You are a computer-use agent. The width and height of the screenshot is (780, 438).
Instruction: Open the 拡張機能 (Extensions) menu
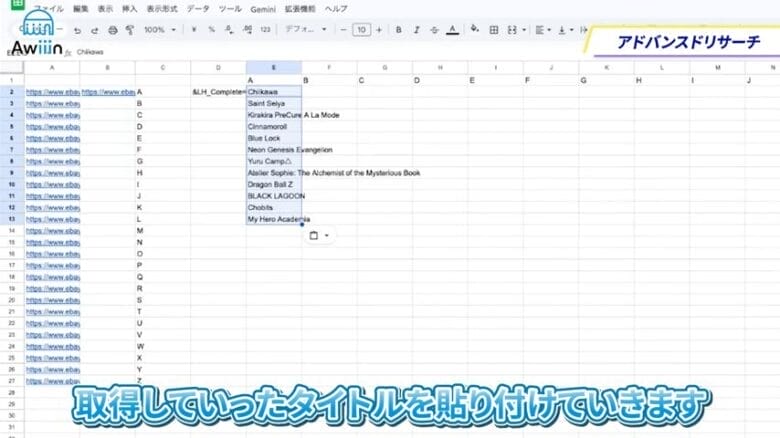pyautogui.click(x=300, y=9)
